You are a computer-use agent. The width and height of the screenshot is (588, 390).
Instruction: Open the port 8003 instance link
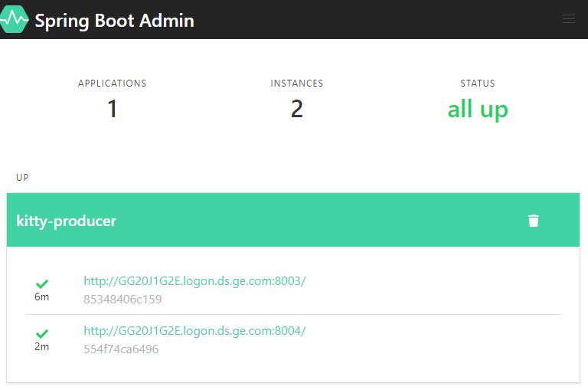point(194,280)
